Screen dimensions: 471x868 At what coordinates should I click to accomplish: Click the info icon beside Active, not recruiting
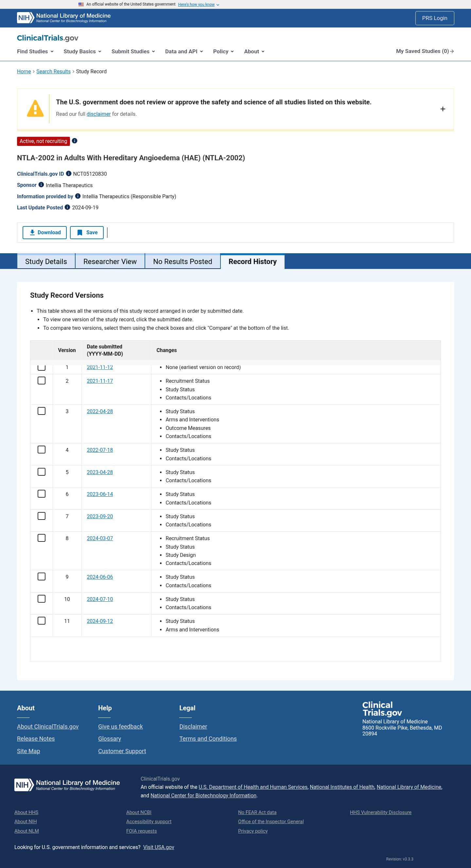75,141
